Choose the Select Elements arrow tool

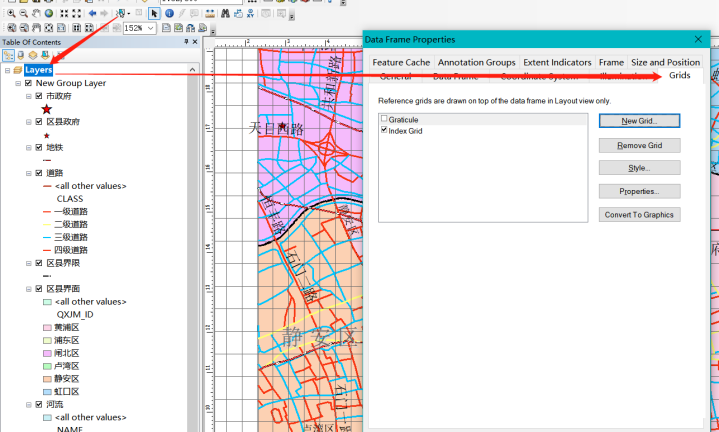click(154, 14)
